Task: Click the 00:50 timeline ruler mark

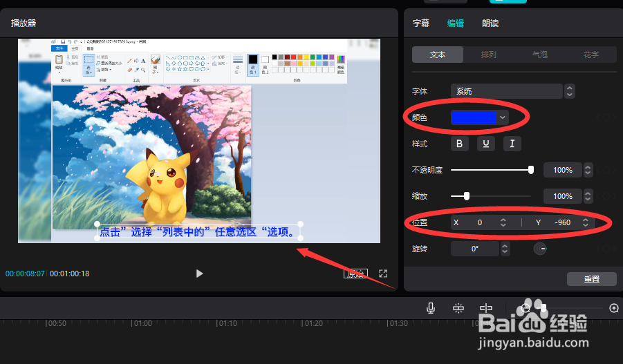Action: click(57, 323)
